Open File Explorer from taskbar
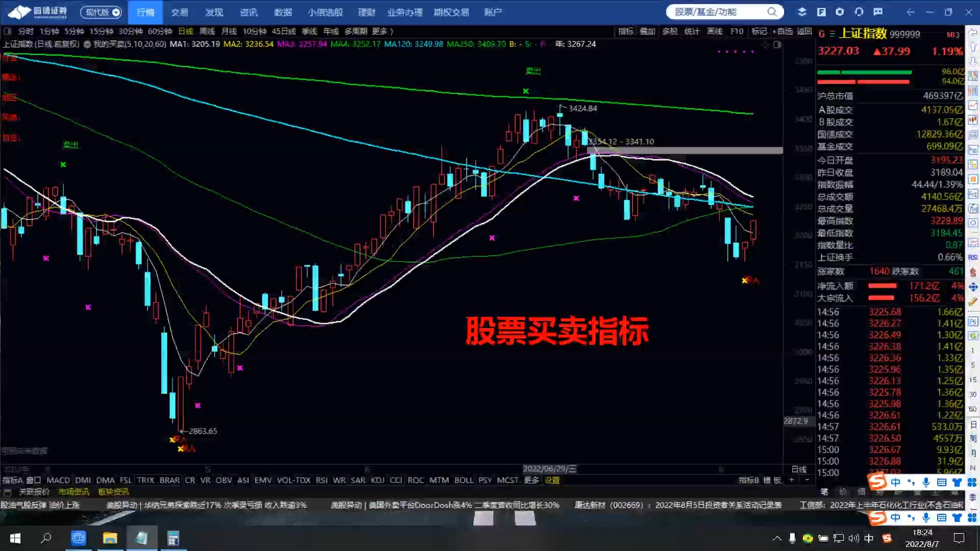The width and height of the screenshot is (980, 551). point(110,538)
